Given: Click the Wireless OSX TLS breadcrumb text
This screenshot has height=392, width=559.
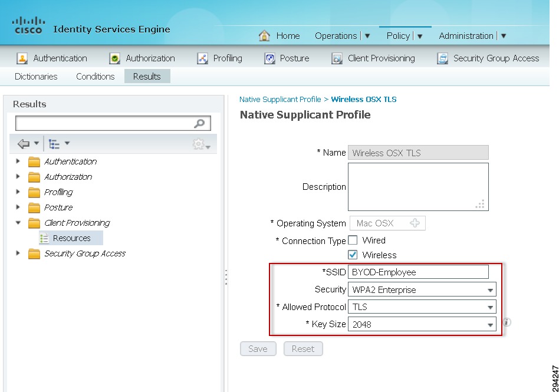Looking at the screenshot, I should (364, 100).
